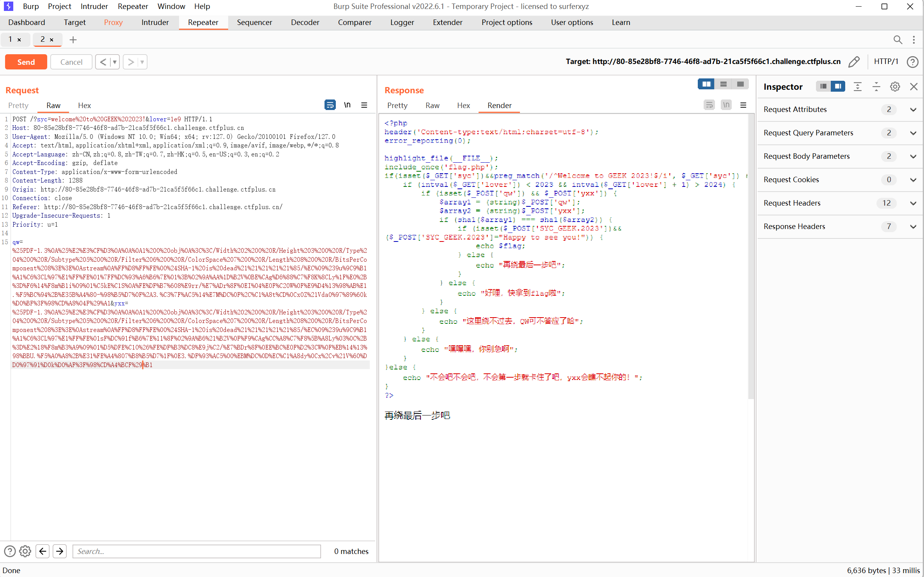Click the Cancel button

[71, 62]
